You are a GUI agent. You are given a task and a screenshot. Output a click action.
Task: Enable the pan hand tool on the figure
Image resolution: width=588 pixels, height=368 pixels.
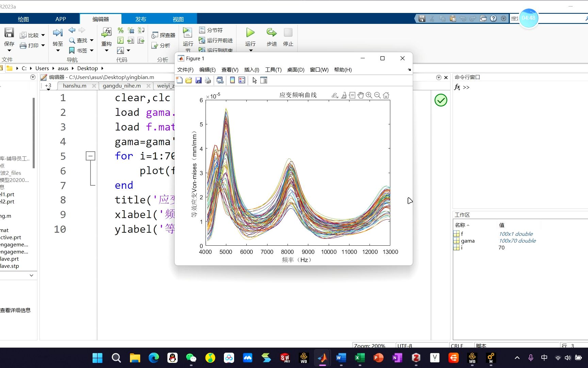361,95
